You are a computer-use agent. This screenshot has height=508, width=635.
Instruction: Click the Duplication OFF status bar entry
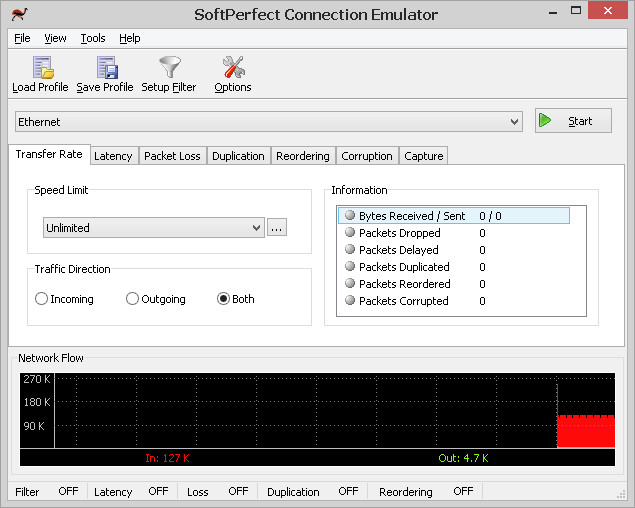pyautogui.click(x=313, y=491)
